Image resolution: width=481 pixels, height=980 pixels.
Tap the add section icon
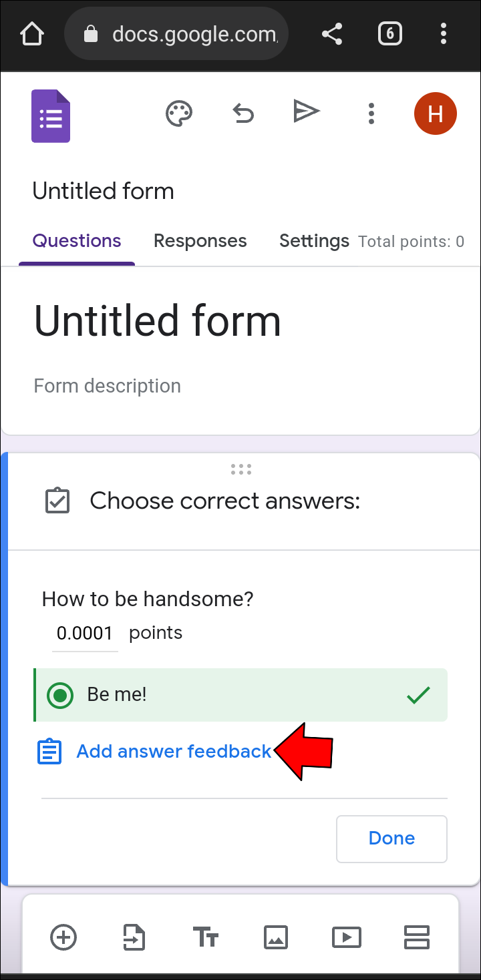[417, 937]
